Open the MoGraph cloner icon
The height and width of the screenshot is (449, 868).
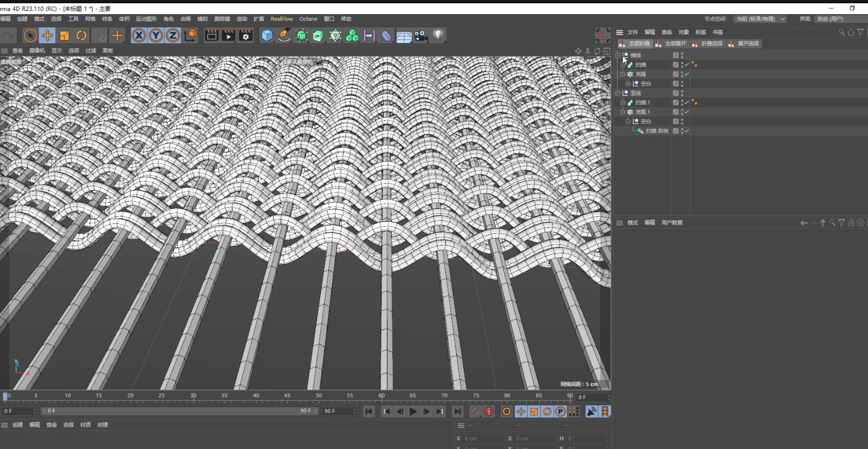pyautogui.click(x=335, y=36)
